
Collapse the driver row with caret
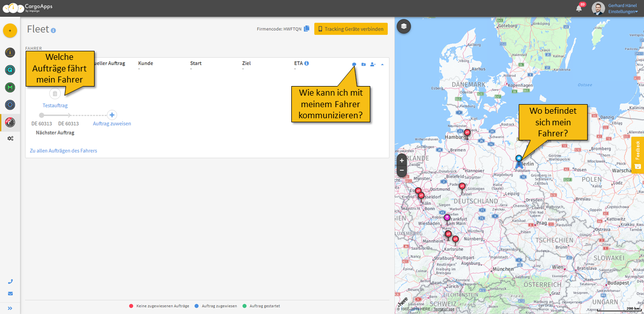pyautogui.click(x=382, y=64)
